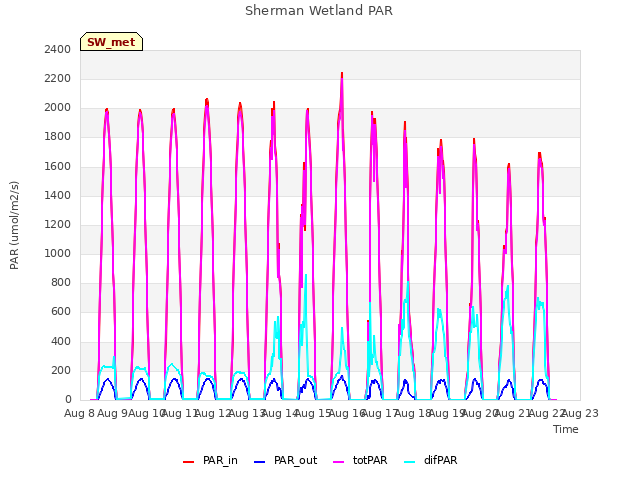Click the blue PAR_out legend swatch
The image size is (640, 480).
tap(259, 462)
